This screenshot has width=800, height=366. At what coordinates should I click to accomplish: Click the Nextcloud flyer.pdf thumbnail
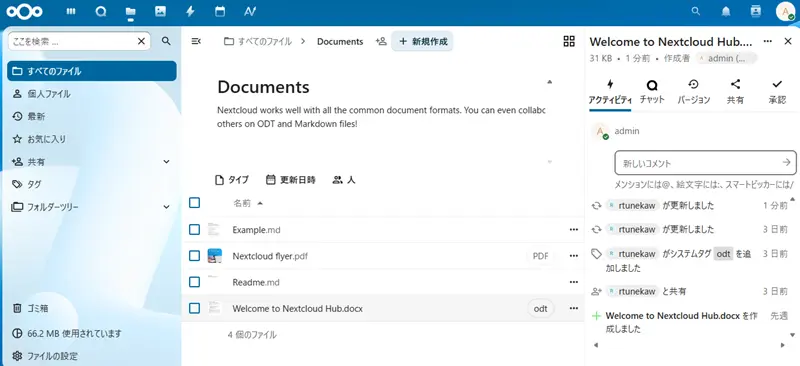(x=215, y=256)
